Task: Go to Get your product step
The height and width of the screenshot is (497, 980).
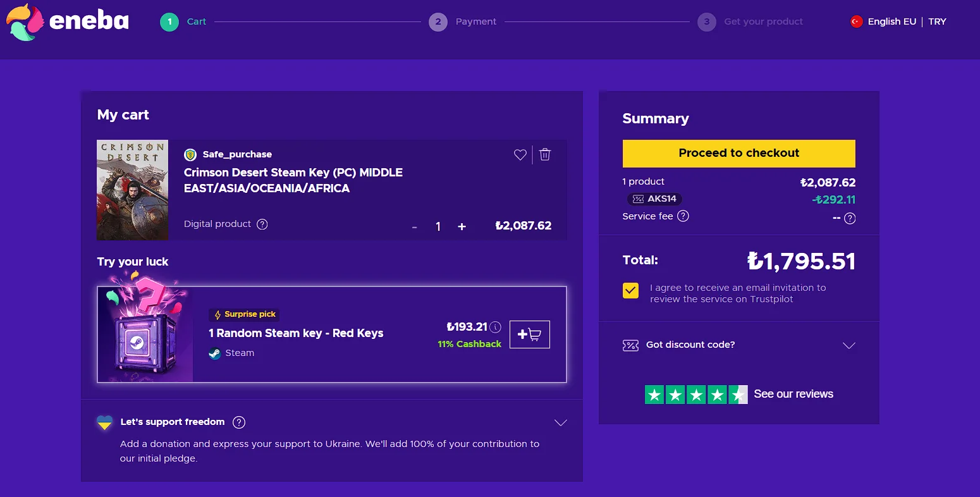Action: point(750,22)
